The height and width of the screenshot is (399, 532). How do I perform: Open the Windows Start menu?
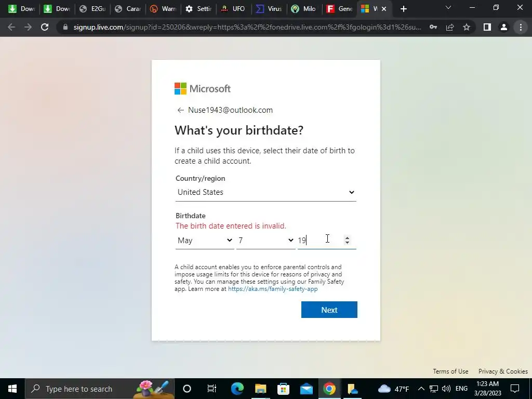(12, 389)
